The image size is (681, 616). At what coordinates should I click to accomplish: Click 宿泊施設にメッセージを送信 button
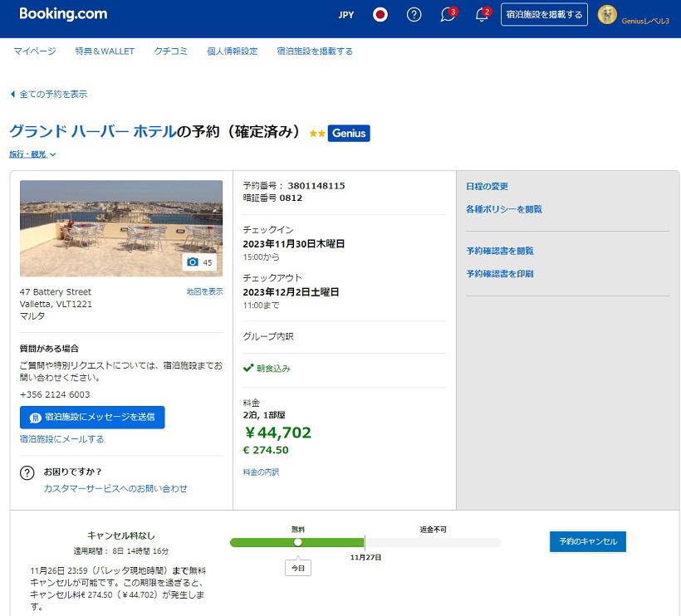coord(92,417)
